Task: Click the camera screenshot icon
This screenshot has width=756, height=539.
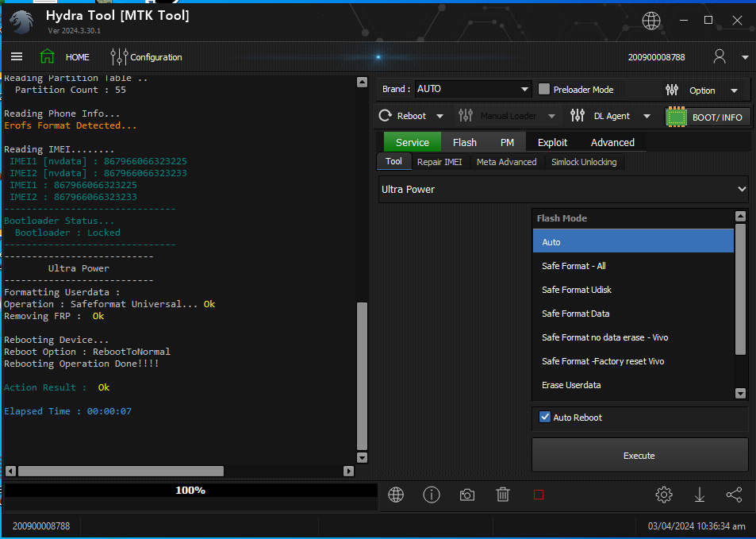Action: (x=466, y=495)
